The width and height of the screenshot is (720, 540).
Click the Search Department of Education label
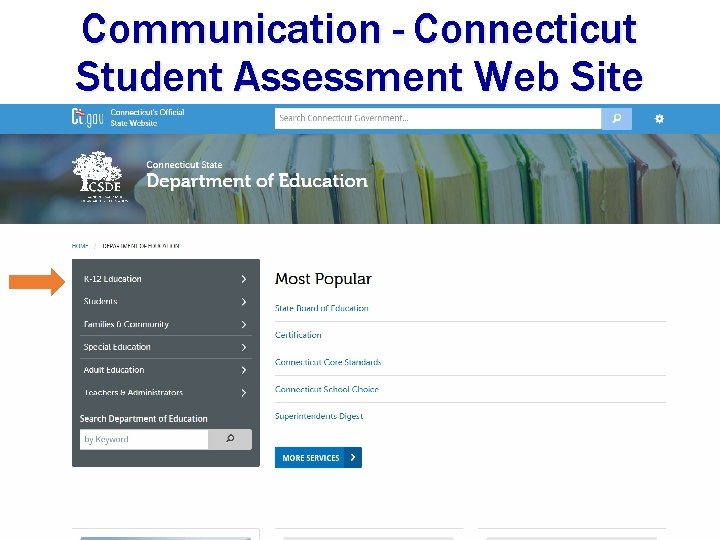point(143,419)
